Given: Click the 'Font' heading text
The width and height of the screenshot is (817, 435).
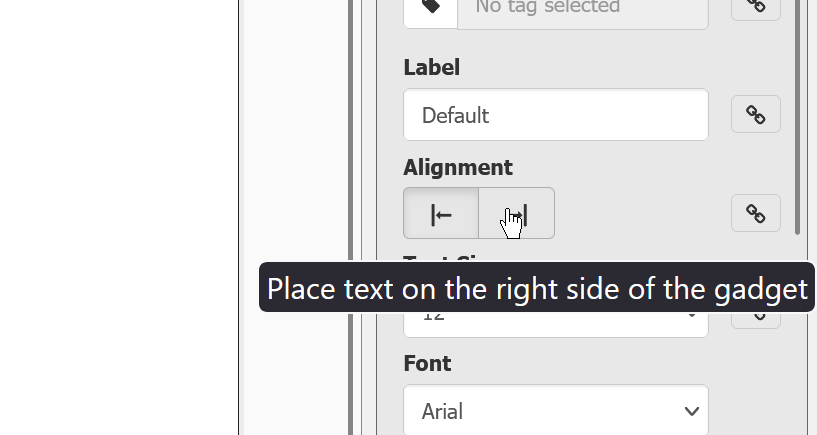Looking at the screenshot, I should coord(427,364).
